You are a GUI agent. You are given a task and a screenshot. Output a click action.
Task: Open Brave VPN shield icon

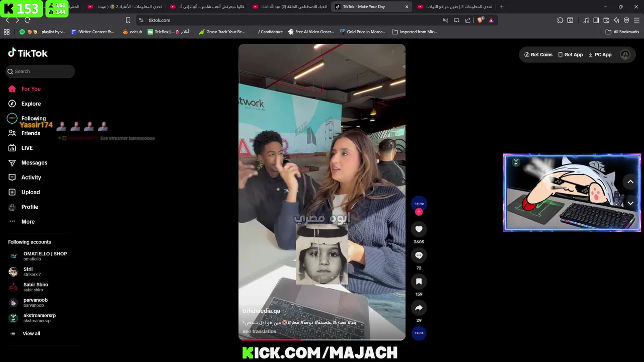pos(626,20)
